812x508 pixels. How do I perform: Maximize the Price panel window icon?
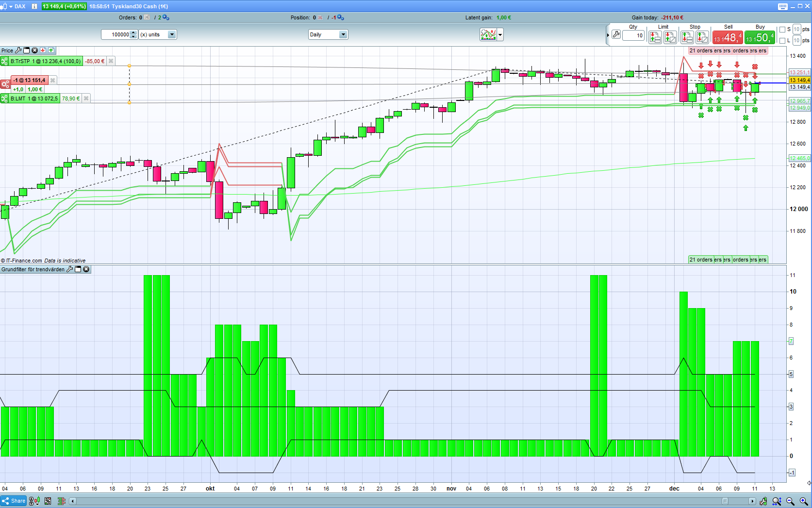(x=27, y=50)
